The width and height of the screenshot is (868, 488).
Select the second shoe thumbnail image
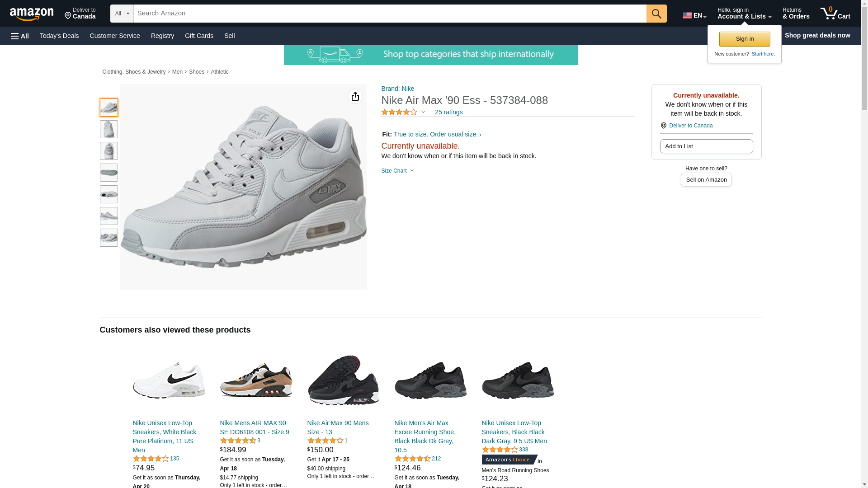(109, 129)
